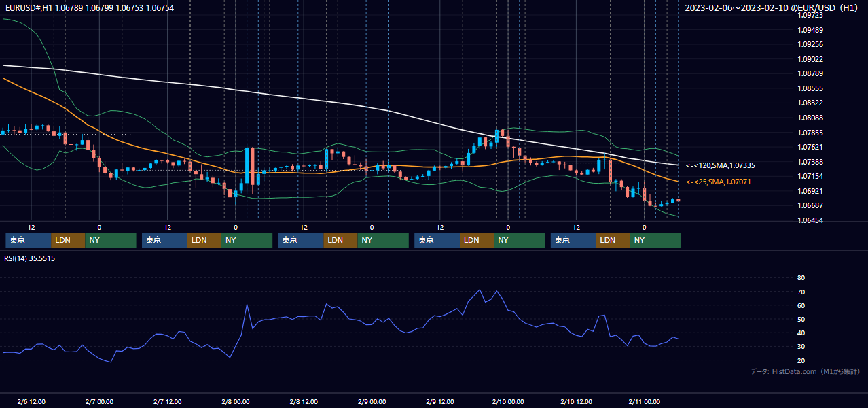Click RSI scale value 20
This screenshot has height=408, width=868.
pos(801,360)
